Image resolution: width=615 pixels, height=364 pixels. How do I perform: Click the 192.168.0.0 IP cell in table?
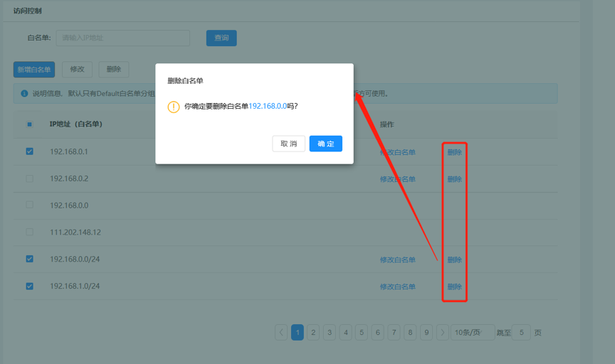click(x=69, y=205)
